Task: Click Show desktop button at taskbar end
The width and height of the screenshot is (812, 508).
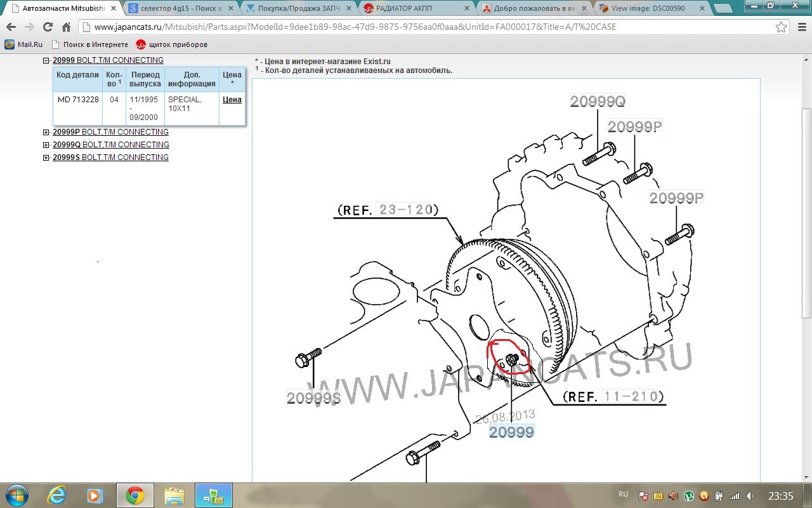Action: coord(808,495)
